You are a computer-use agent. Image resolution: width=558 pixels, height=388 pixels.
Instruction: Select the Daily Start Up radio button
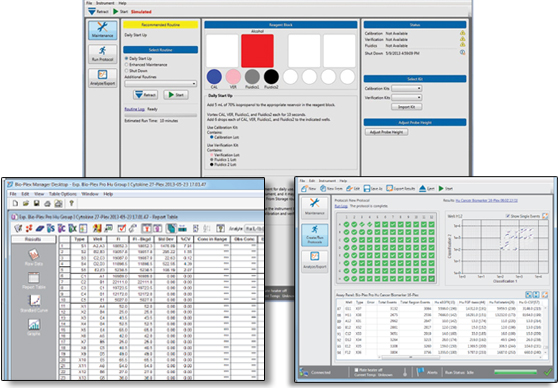(x=126, y=58)
